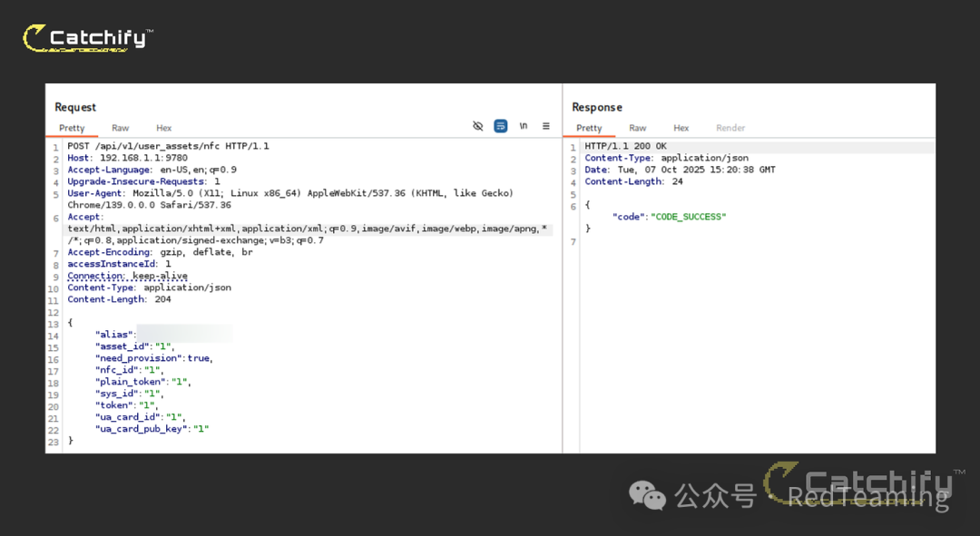Click the POST /api/v1/user_assets/nfc request line

click(168, 146)
